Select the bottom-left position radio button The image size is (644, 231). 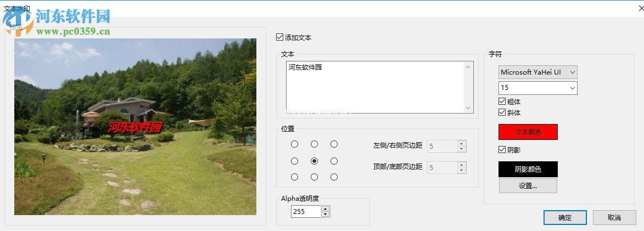click(x=294, y=177)
